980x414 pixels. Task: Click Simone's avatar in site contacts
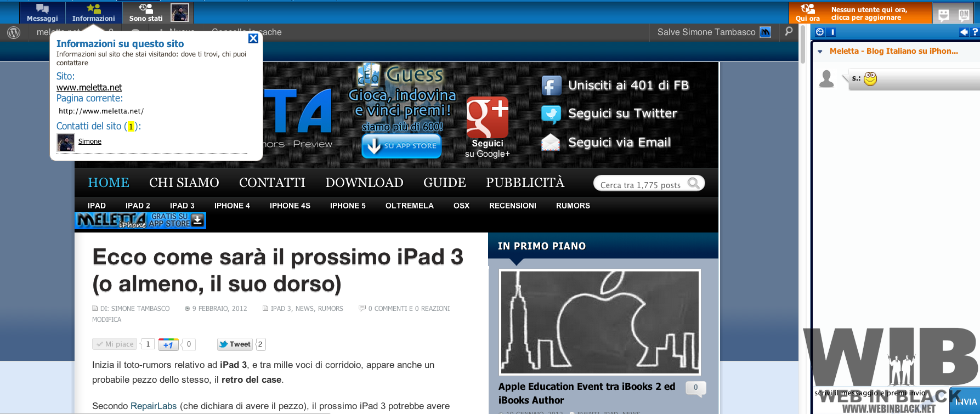click(66, 143)
